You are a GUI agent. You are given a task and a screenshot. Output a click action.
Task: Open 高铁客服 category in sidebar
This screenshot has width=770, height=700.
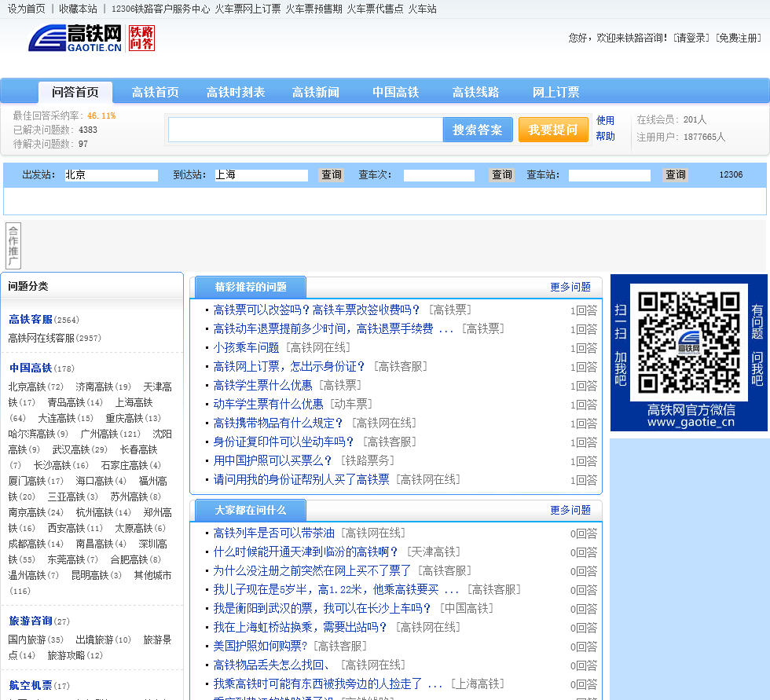(x=31, y=320)
